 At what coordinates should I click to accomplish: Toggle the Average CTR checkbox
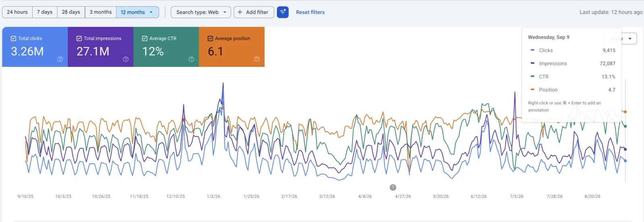145,38
